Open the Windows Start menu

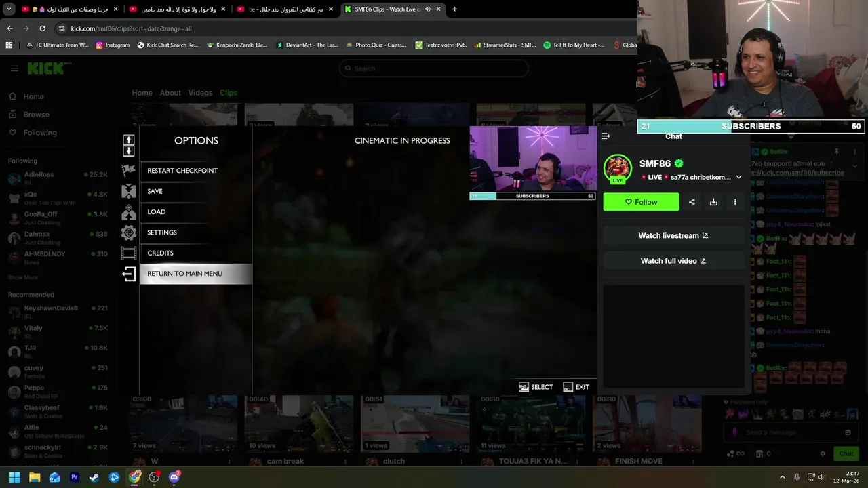[x=14, y=477]
